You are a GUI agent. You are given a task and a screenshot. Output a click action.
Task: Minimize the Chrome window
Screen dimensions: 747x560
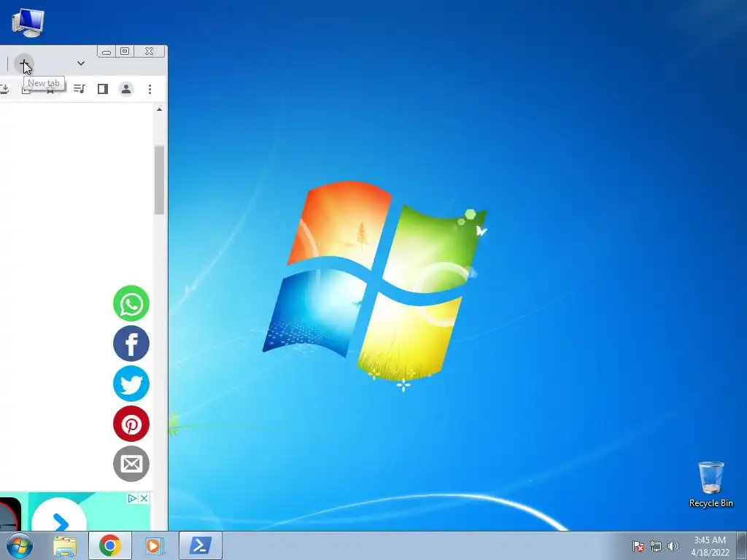[107, 51]
